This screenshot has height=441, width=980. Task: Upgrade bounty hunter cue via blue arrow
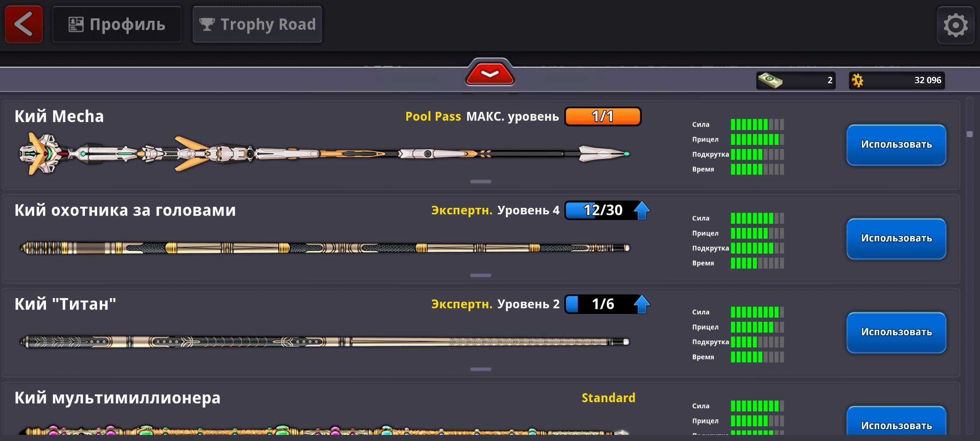642,210
